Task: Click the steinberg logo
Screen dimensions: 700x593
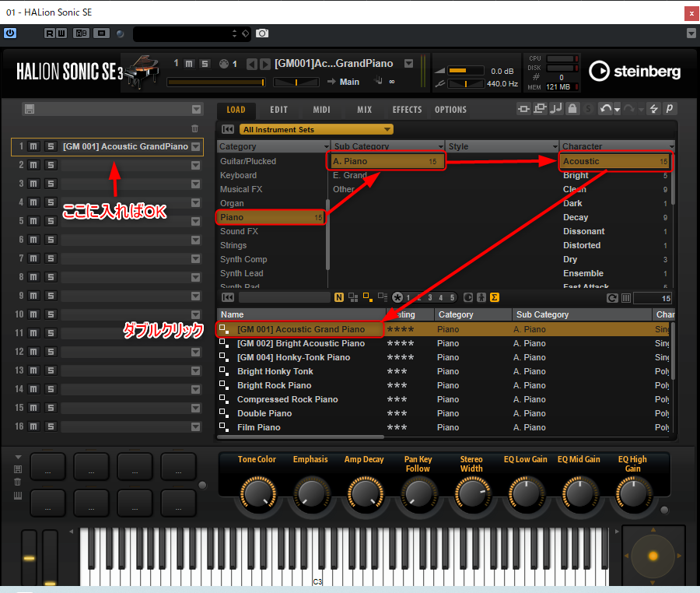Action: [x=635, y=71]
